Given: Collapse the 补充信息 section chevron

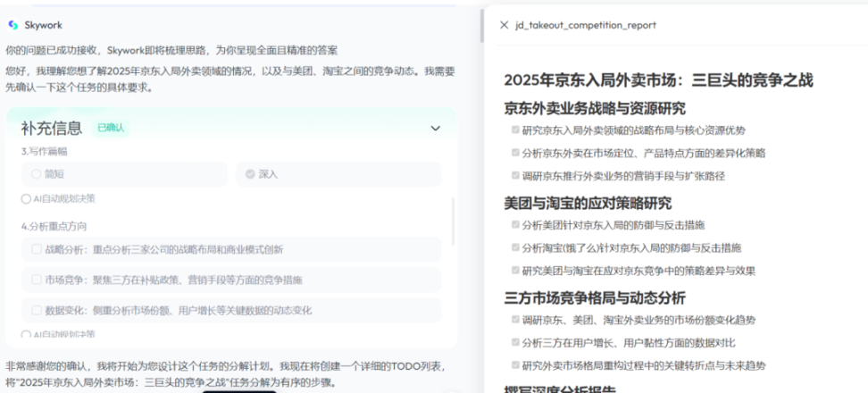Looking at the screenshot, I should coord(436,129).
